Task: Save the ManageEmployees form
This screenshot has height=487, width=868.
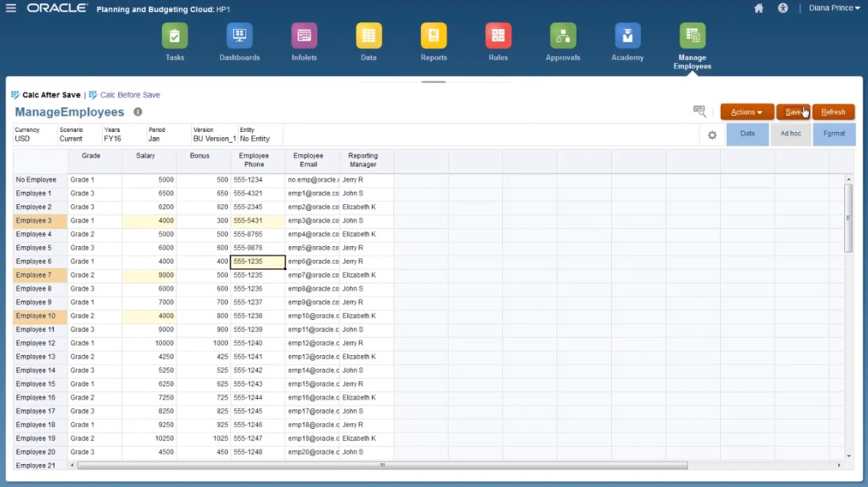Action: click(794, 111)
